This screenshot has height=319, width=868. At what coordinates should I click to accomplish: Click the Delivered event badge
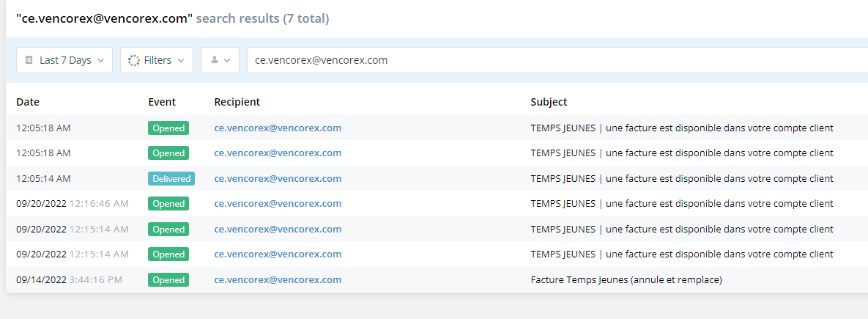coord(171,178)
